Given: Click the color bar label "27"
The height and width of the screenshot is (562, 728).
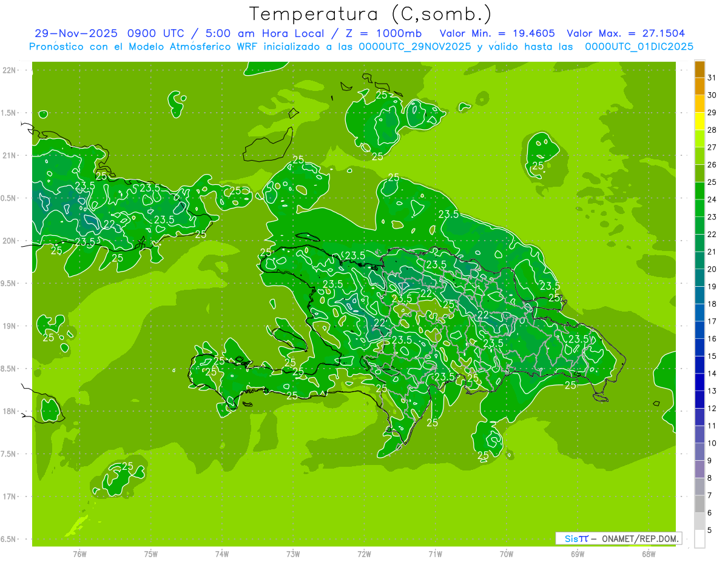Looking at the screenshot, I should [712, 147].
